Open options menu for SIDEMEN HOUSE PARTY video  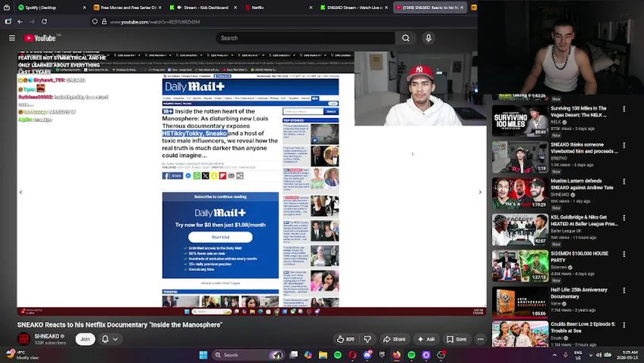pos(624,254)
